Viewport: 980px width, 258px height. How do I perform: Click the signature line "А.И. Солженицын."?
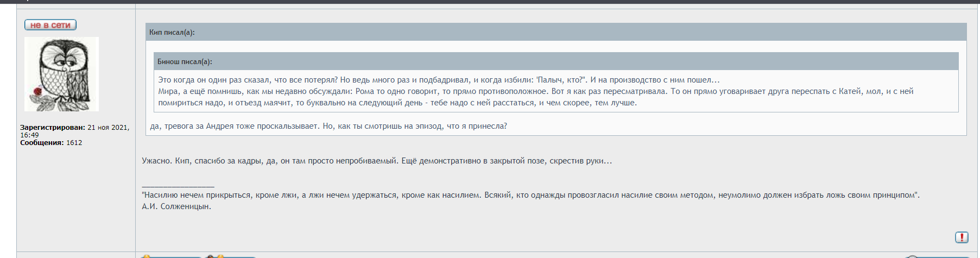[x=176, y=206]
